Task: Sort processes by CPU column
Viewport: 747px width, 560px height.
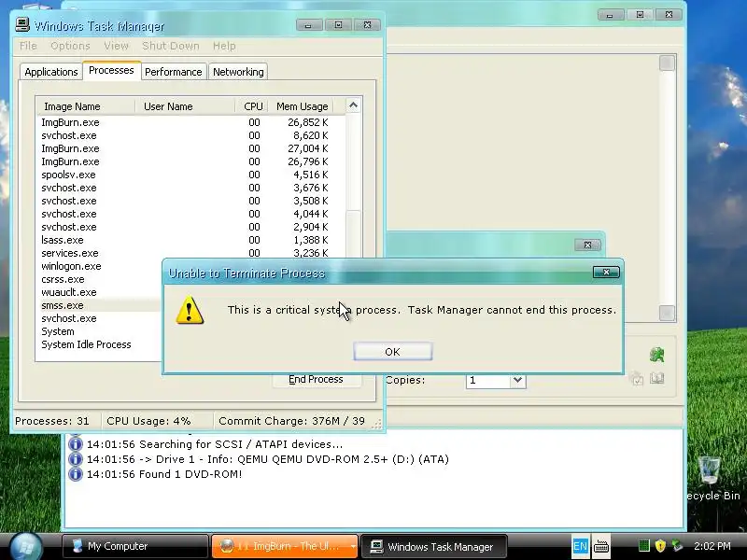Action: pos(252,106)
